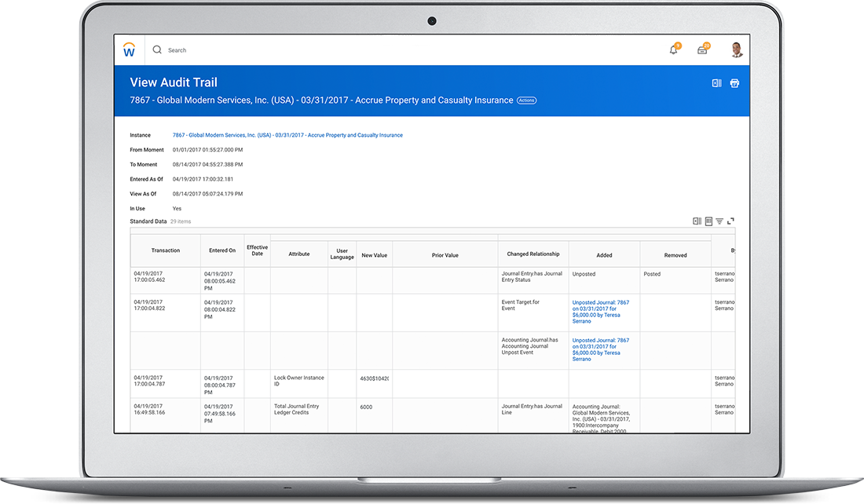
Task: Click the Removed column header
Action: 675,255
